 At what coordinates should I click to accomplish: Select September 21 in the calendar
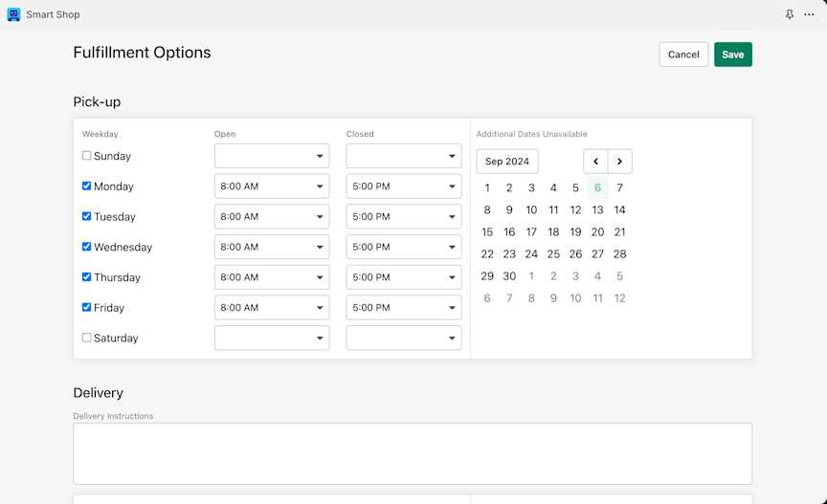[619, 232]
